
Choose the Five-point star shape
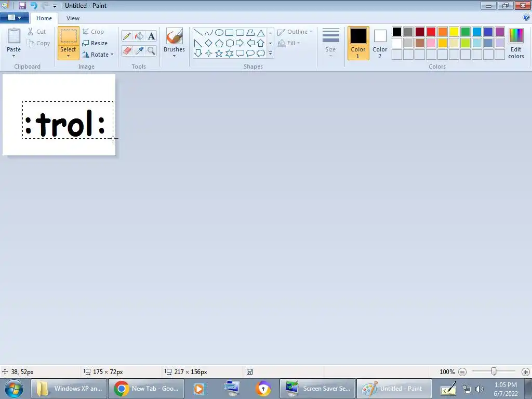(x=219, y=54)
